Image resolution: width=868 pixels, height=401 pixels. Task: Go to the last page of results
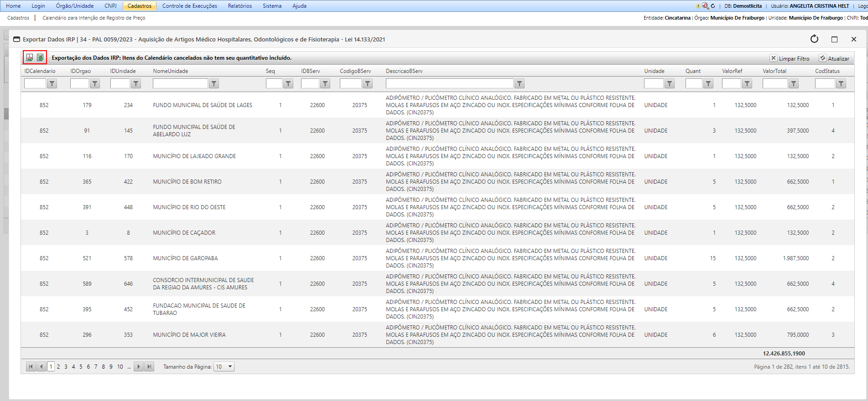pos(149,366)
